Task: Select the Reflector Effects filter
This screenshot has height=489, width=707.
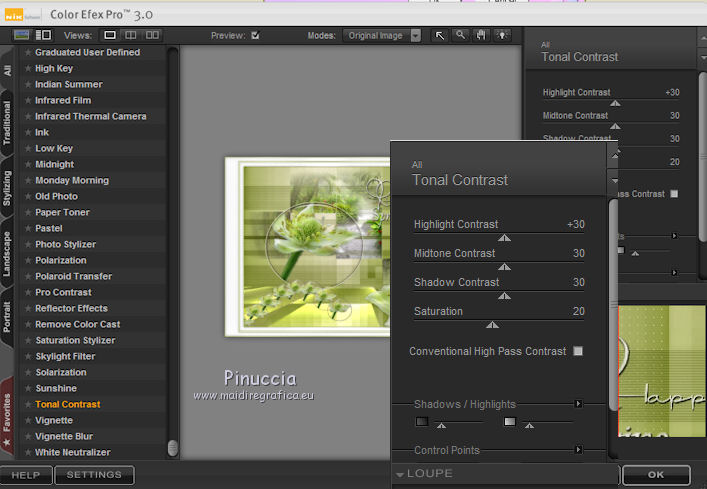Action: (71, 308)
